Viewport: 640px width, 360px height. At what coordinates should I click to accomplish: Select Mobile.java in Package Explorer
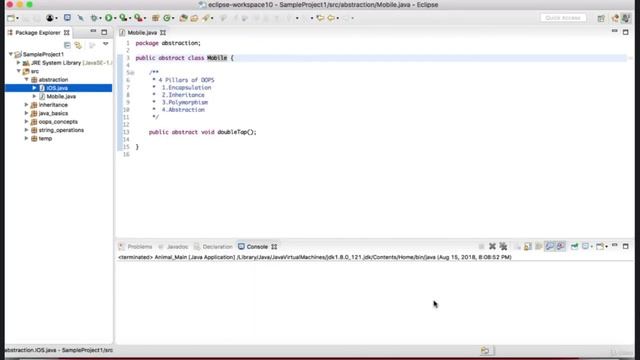pyautogui.click(x=61, y=96)
